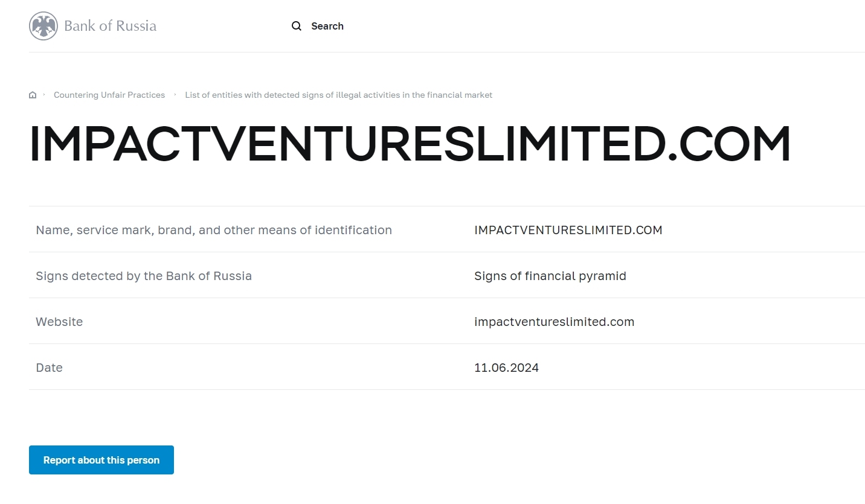Click the Website row label
Viewport: 865px width, 504px height.
pyautogui.click(x=59, y=322)
